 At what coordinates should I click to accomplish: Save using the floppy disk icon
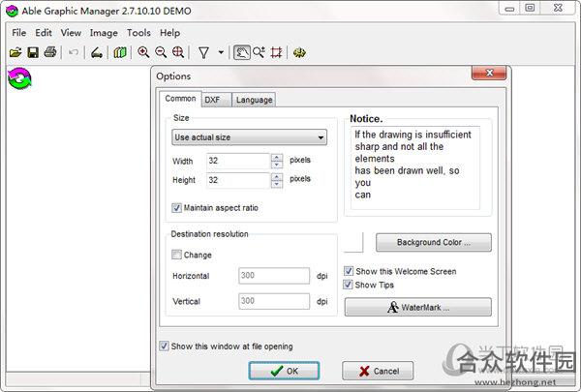click(33, 52)
